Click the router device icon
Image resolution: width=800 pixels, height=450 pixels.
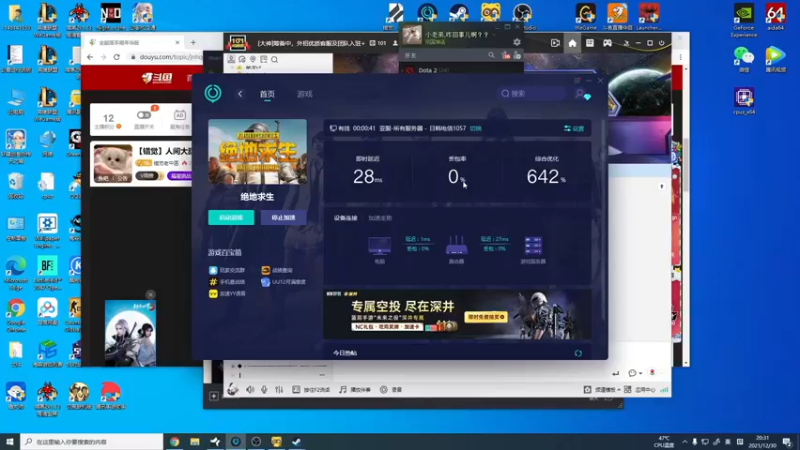(456, 245)
